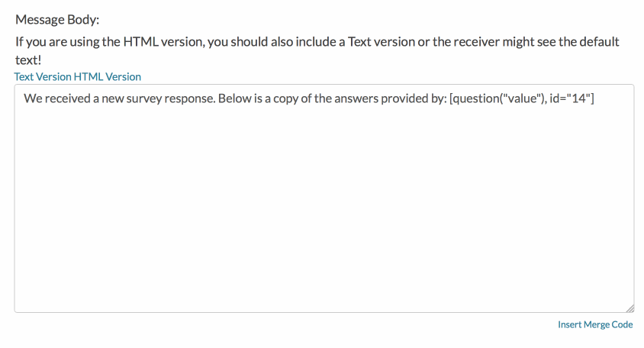Focus the empty area of the message body textarea
Image resolution: width=644 pixels, height=348 pixels.
pos(324,214)
